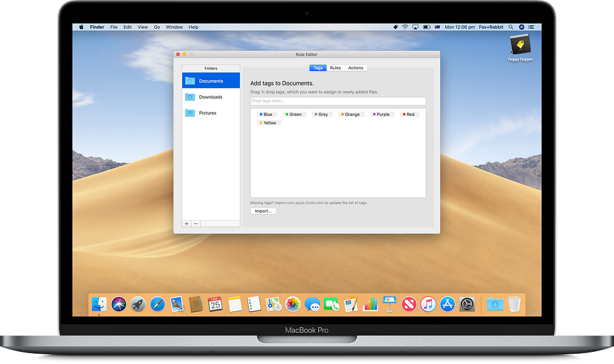The width and height of the screenshot is (614, 364).
Task: Open the TaggyTagger desktop shortcut
Action: click(x=520, y=48)
